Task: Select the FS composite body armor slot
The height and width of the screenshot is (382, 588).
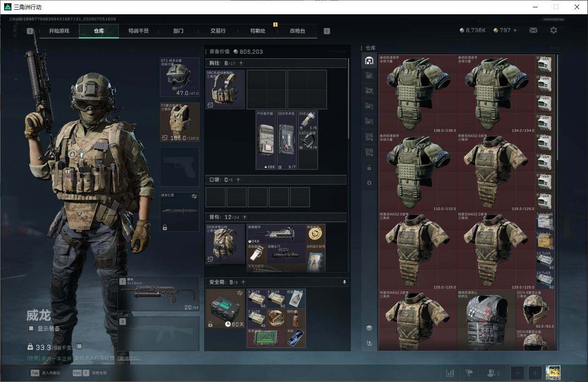Action: click(x=179, y=122)
